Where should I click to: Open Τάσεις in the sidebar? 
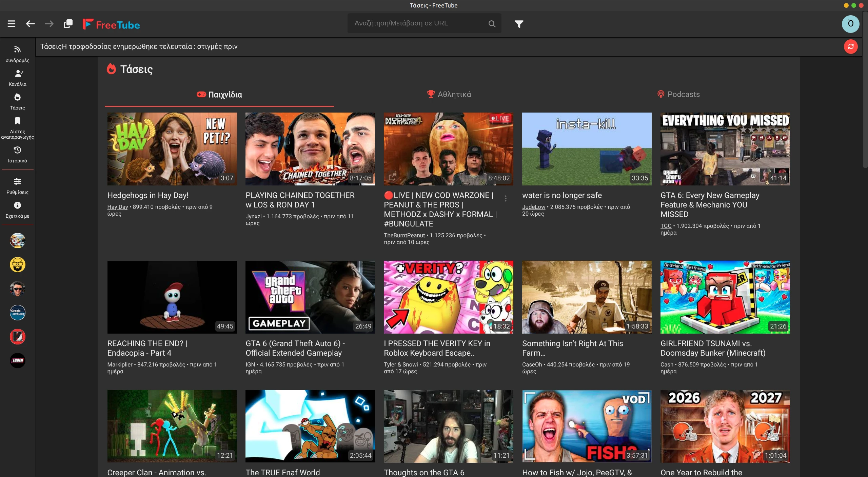(x=17, y=101)
